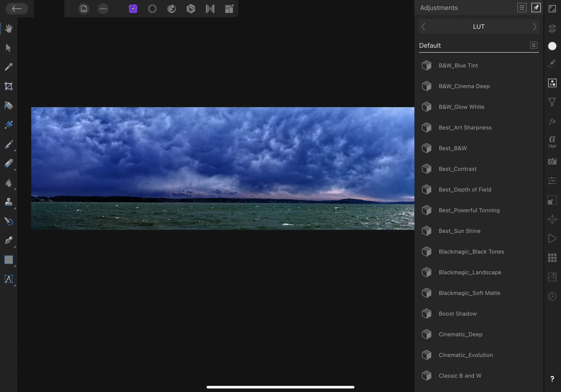Apply the Best_Sun Shine preset
Viewport: 561px width, 392px height.
pyautogui.click(x=479, y=231)
